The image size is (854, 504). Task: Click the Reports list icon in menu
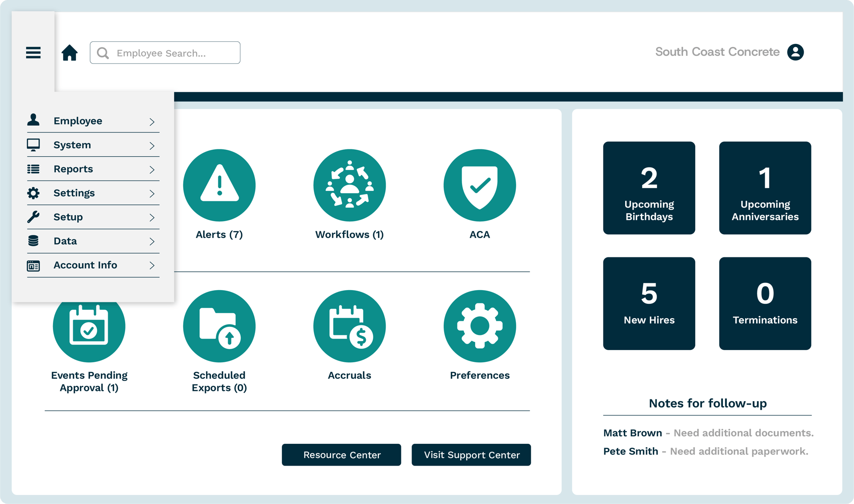(33, 169)
